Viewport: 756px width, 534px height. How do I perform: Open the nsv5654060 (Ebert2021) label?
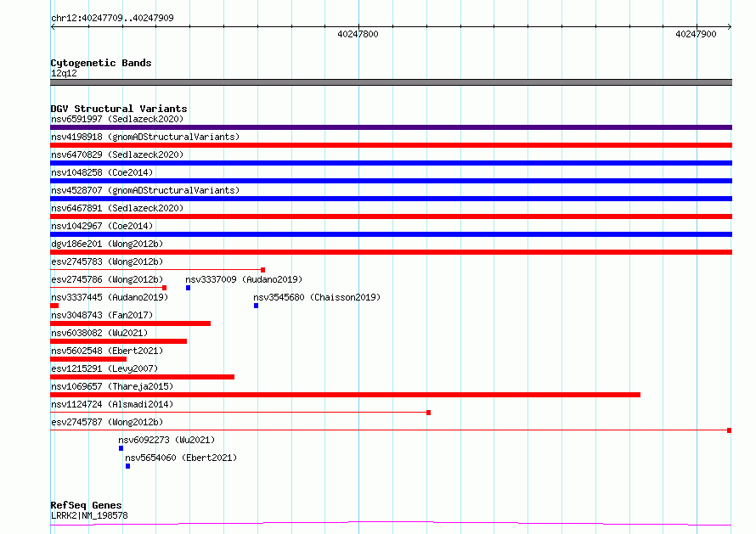(x=181, y=458)
